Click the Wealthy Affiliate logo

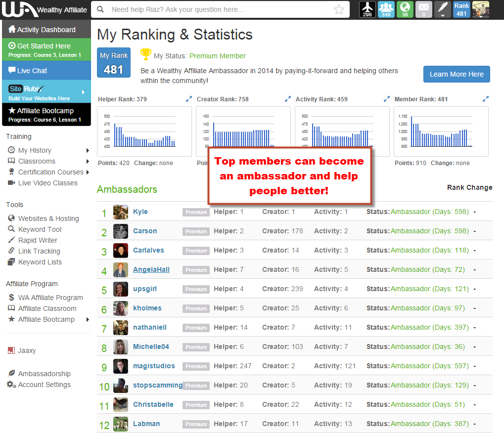[x=45, y=9]
